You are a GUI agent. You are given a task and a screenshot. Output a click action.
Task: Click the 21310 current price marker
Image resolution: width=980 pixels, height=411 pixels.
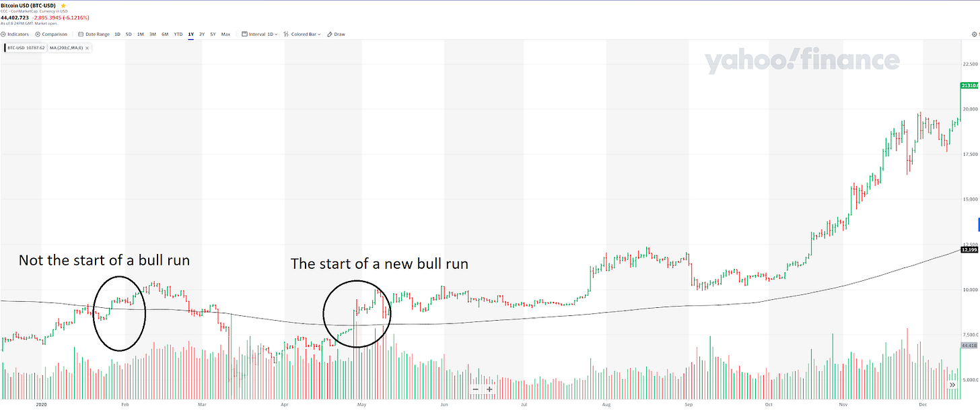coord(970,86)
